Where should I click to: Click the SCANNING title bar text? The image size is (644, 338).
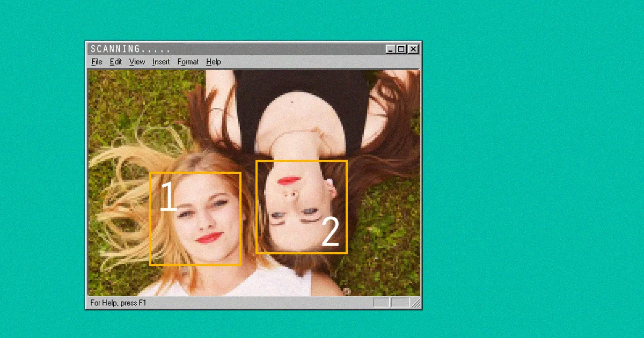[x=130, y=49]
